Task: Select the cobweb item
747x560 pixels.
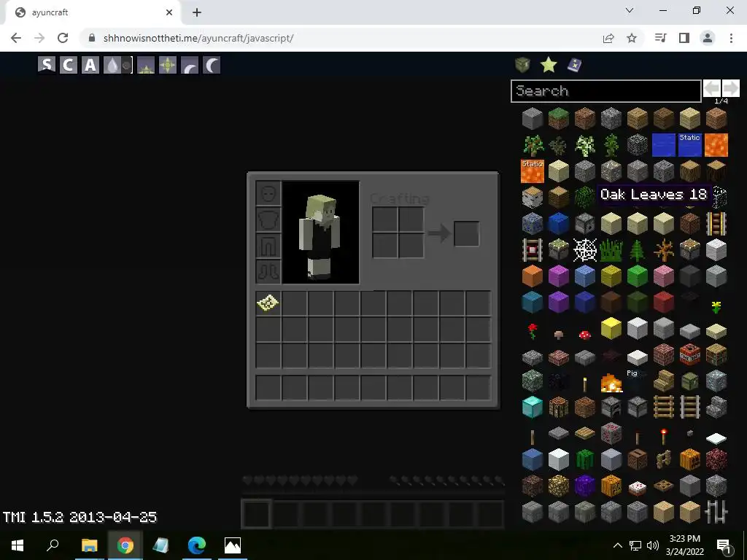Action: click(x=584, y=249)
